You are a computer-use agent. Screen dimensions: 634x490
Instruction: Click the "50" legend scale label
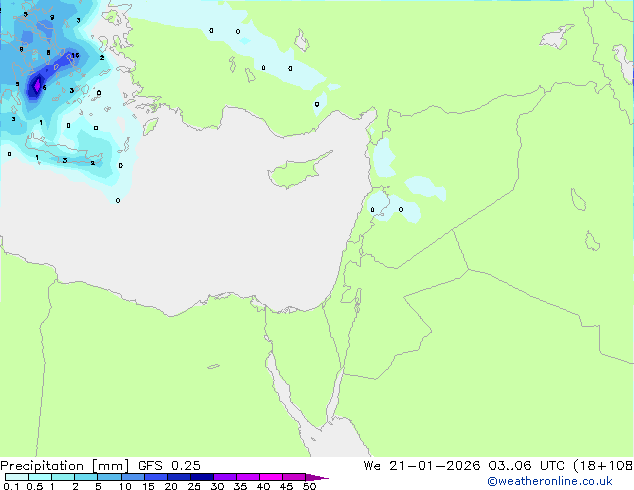[309, 486]
